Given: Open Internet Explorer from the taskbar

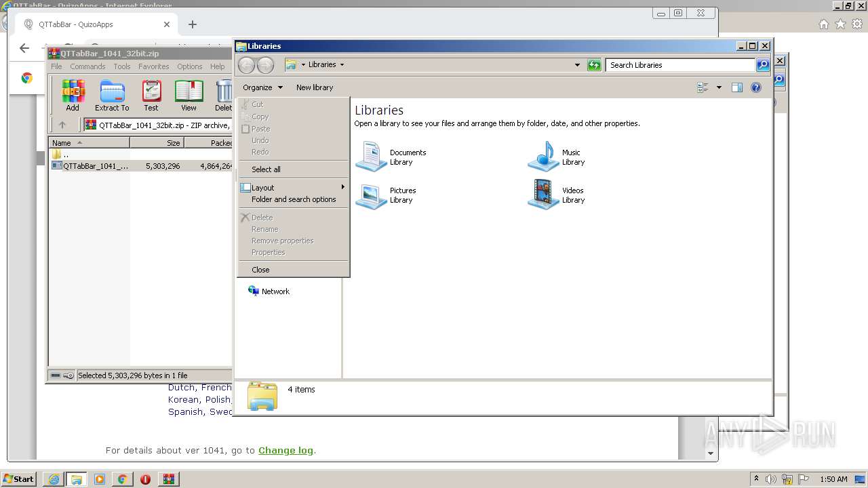Looking at the screenshot, I should 54,479.
